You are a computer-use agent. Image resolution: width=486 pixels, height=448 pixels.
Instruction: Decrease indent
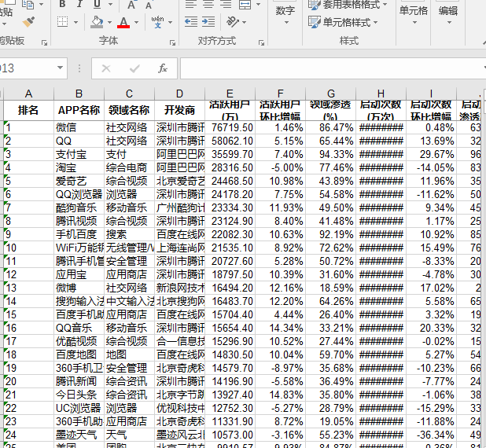191,22
